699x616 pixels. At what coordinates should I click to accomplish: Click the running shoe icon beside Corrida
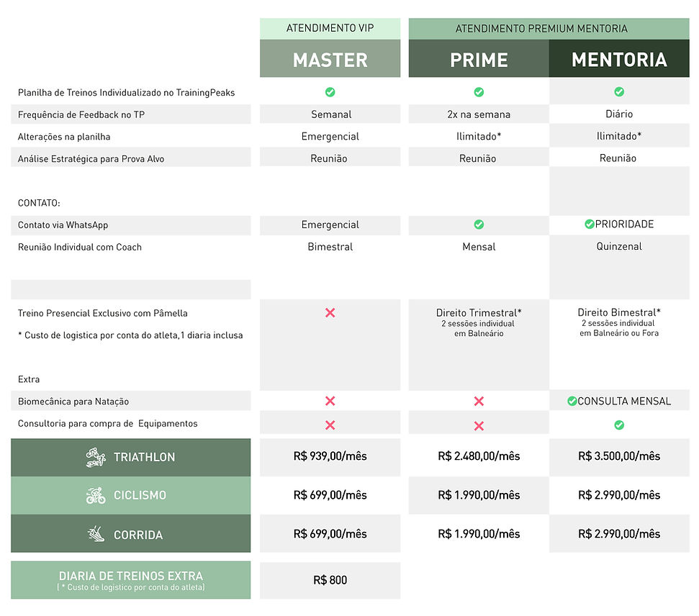click(x=96, y=534)
